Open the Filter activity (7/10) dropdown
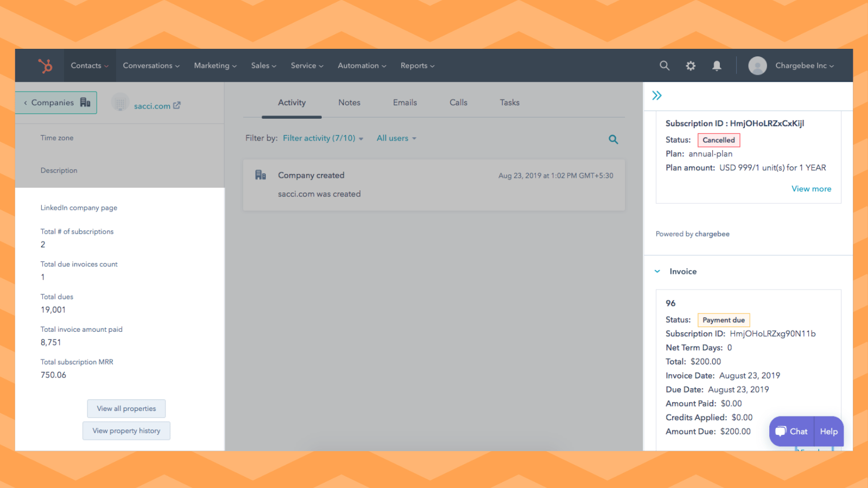Screen dimensions: 868x488 click(x=323, y=138)
